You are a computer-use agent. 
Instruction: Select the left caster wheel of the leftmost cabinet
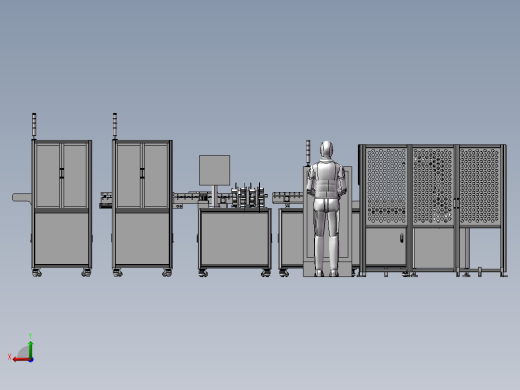coord(37,273)
